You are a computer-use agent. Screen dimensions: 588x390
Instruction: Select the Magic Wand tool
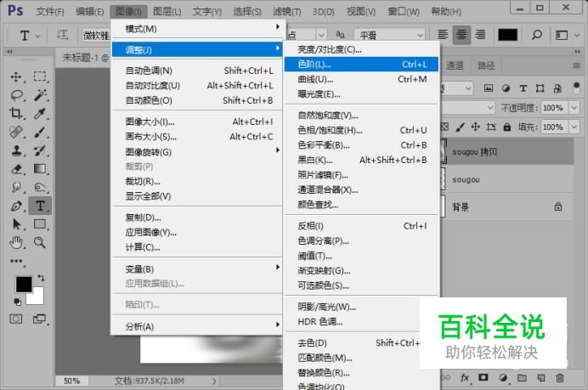point(40,95)
